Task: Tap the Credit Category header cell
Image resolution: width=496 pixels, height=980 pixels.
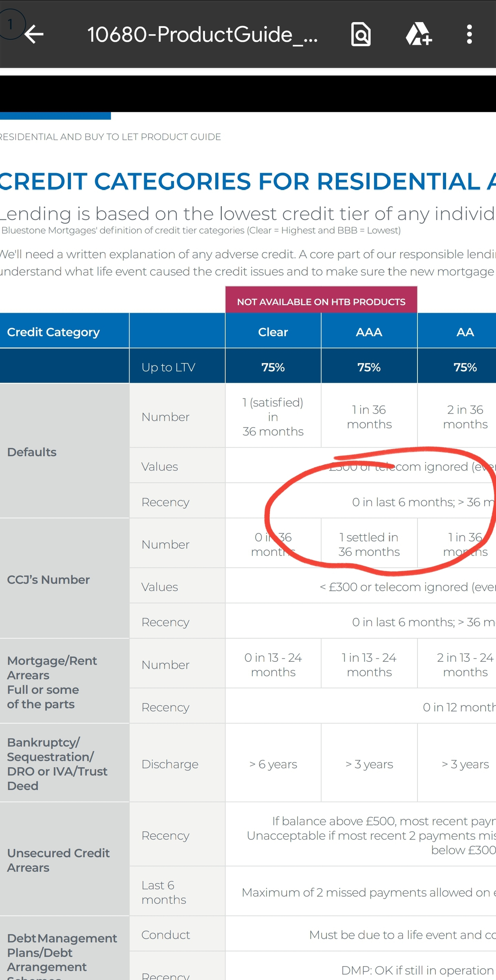Action: [x=64, y=332]
